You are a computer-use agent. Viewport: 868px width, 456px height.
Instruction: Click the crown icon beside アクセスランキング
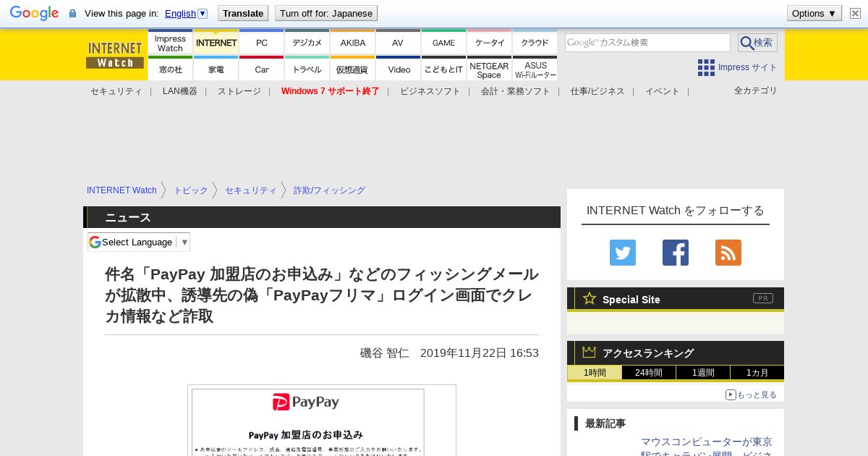[x=590, y=352]
